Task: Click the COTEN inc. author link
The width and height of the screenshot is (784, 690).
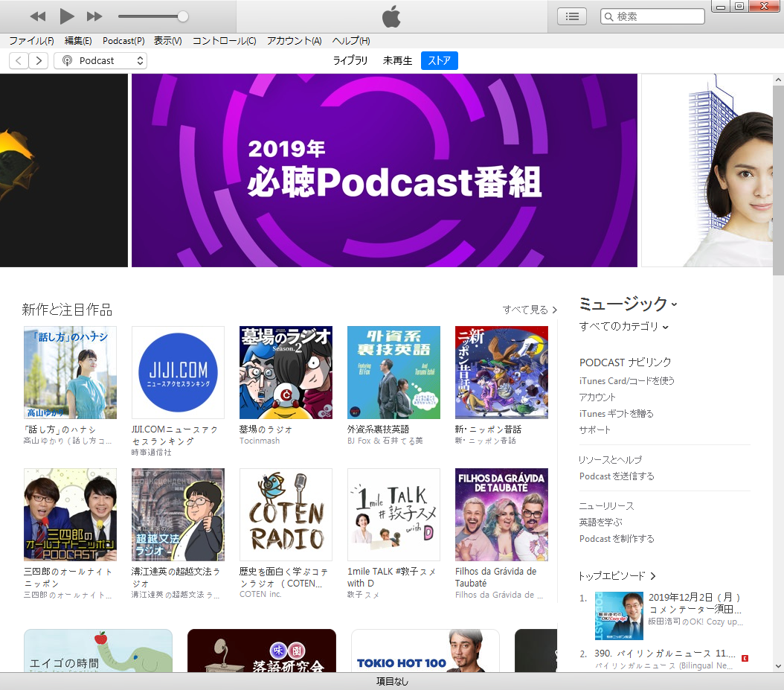Action: point(260,595)
